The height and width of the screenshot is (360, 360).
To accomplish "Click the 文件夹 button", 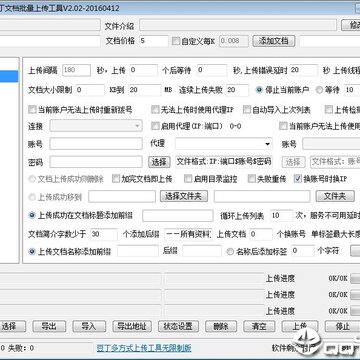I will [x=335, y=196].
